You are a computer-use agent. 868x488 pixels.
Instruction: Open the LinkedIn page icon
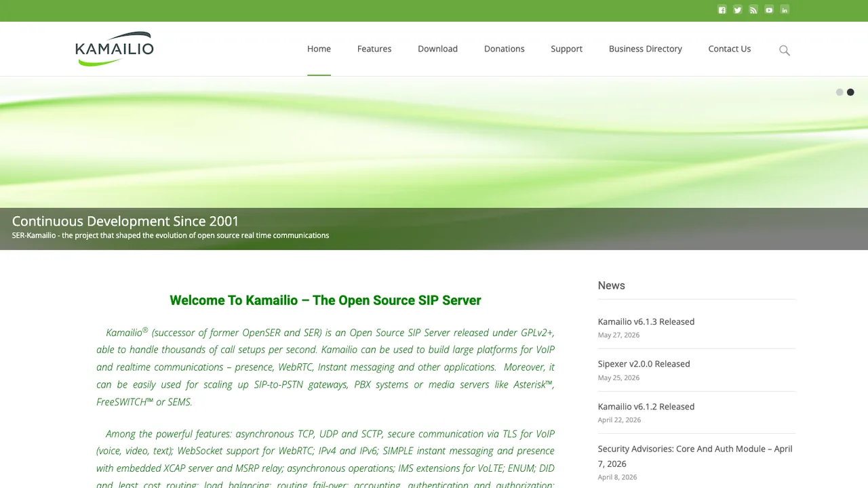click(785, 10)
